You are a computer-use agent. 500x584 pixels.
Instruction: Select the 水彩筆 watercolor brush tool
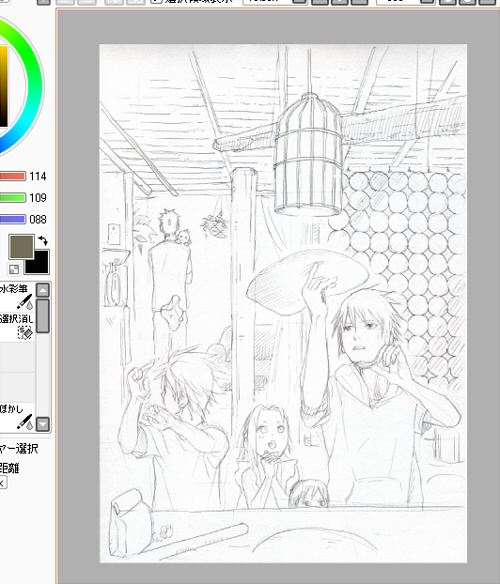tap(17, 296)
